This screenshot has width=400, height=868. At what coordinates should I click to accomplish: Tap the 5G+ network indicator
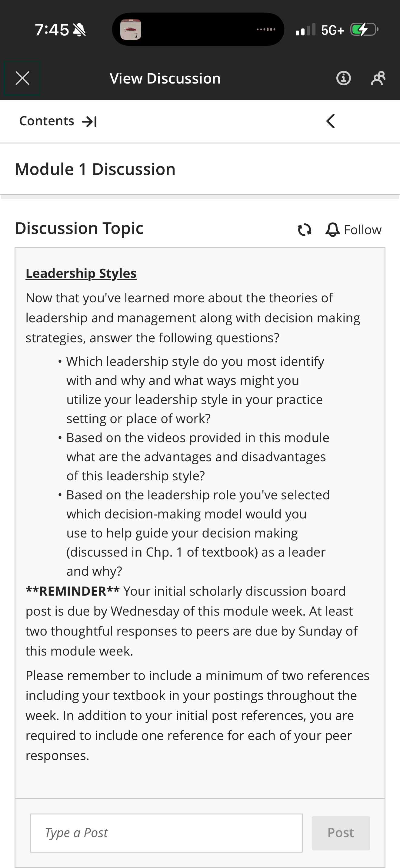point(332,30)
